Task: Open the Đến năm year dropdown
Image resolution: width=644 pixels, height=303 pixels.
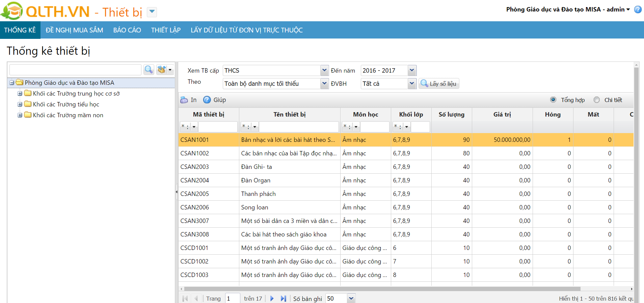Action: (x=412, y=71)
